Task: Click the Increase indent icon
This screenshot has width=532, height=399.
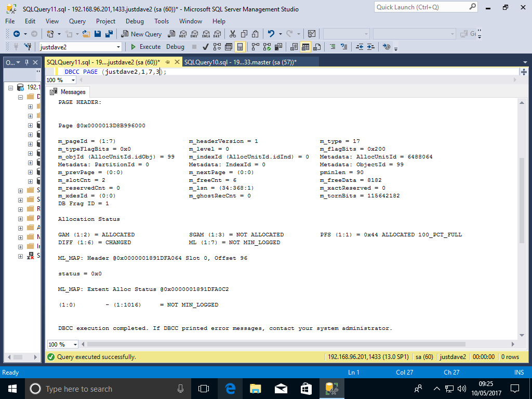Action: [371, 47]
